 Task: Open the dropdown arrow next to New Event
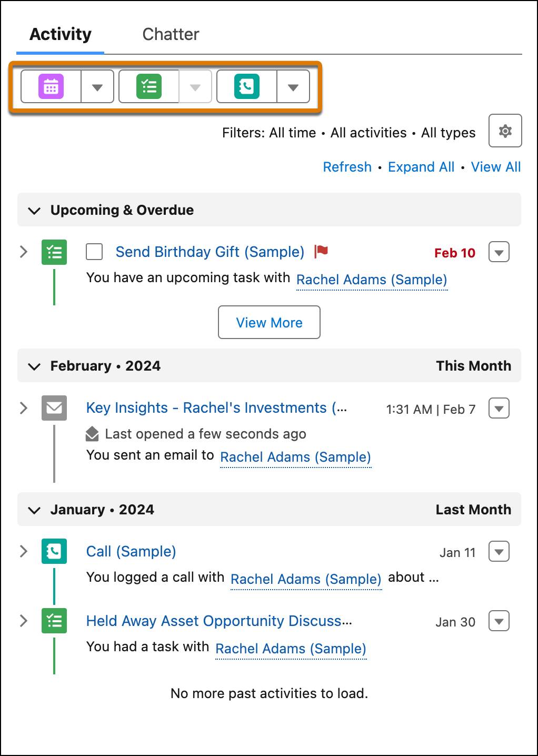point(97,86)
